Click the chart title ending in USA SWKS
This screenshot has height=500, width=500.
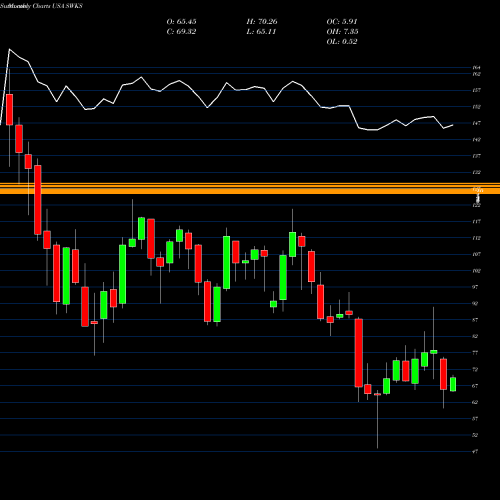41,6
